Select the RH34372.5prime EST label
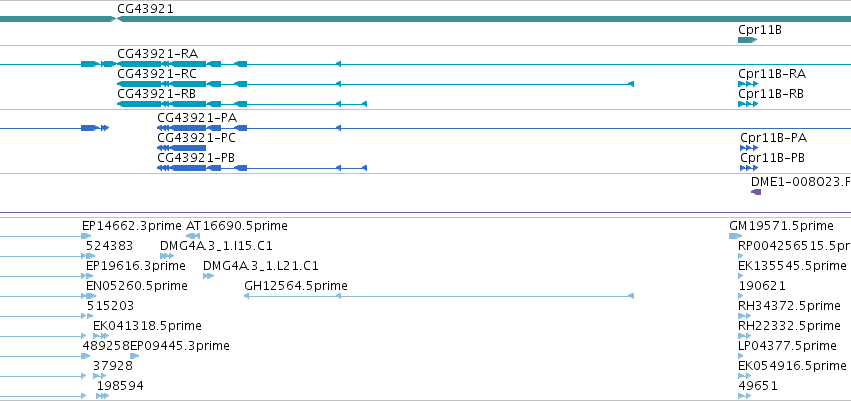Screen dimensions: 851x401 tap(789, 305)
